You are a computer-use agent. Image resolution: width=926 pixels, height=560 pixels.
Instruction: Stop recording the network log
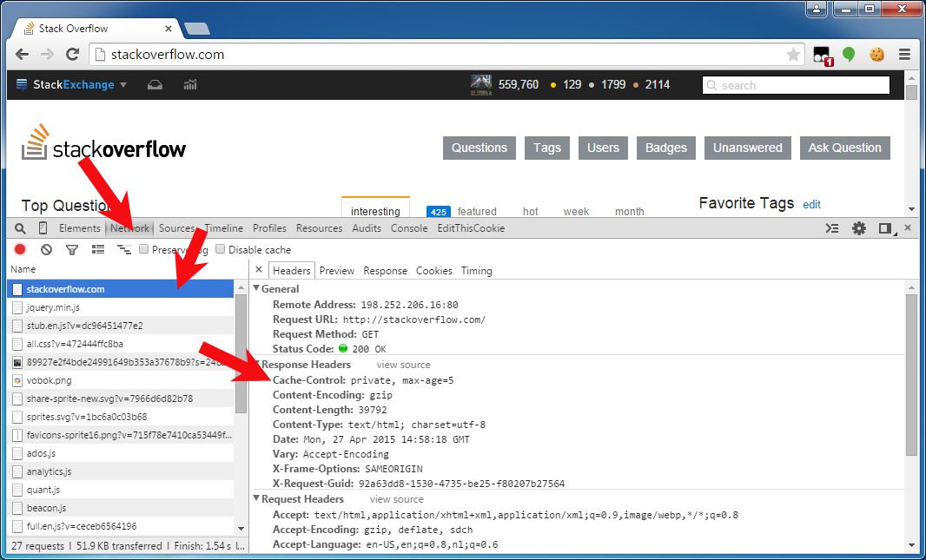[19, 249]
